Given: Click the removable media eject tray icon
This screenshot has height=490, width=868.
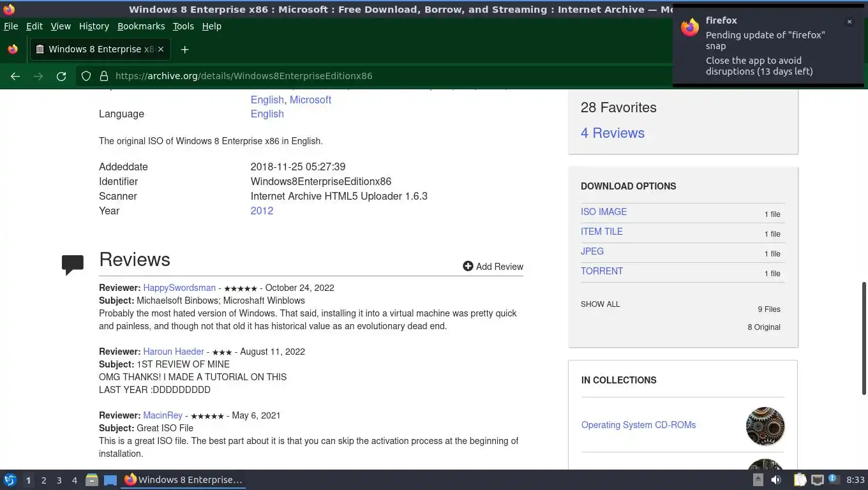Looking at the screenshot, I should 758,480.
